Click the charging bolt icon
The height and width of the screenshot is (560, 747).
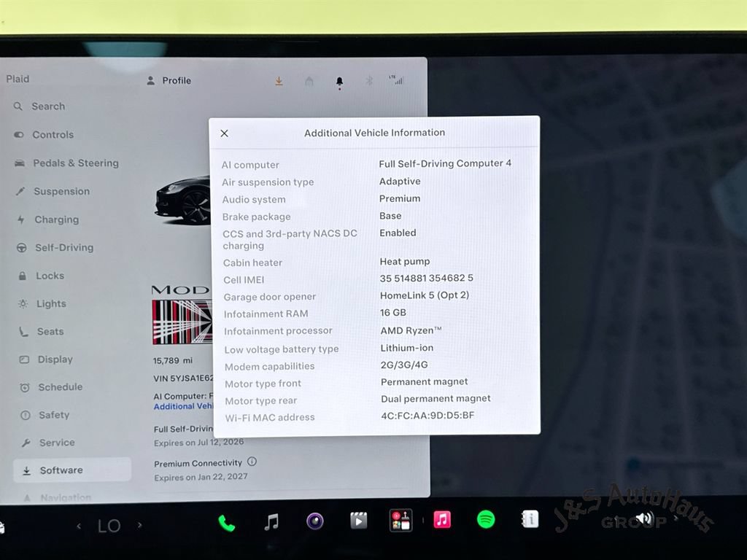pyautogui.click(x=21, y=219)
